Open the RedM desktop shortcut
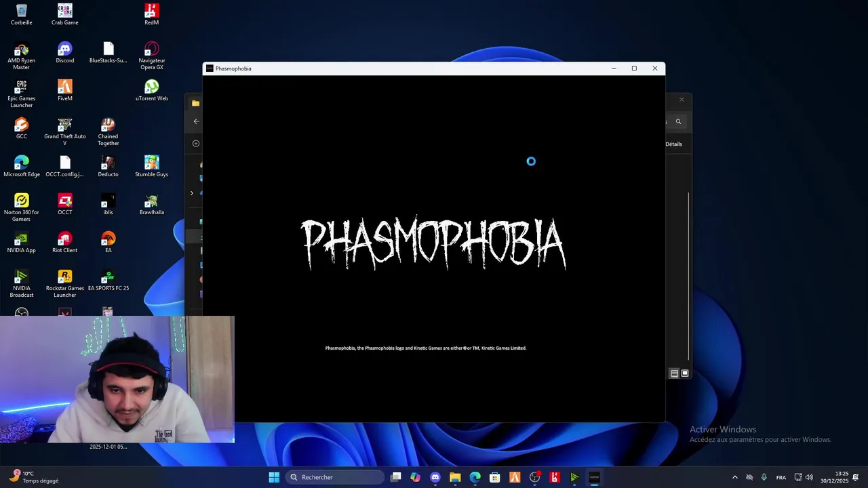Image resolution: width=868 pixels, height=488 pixels. click(x=151, y=14)
